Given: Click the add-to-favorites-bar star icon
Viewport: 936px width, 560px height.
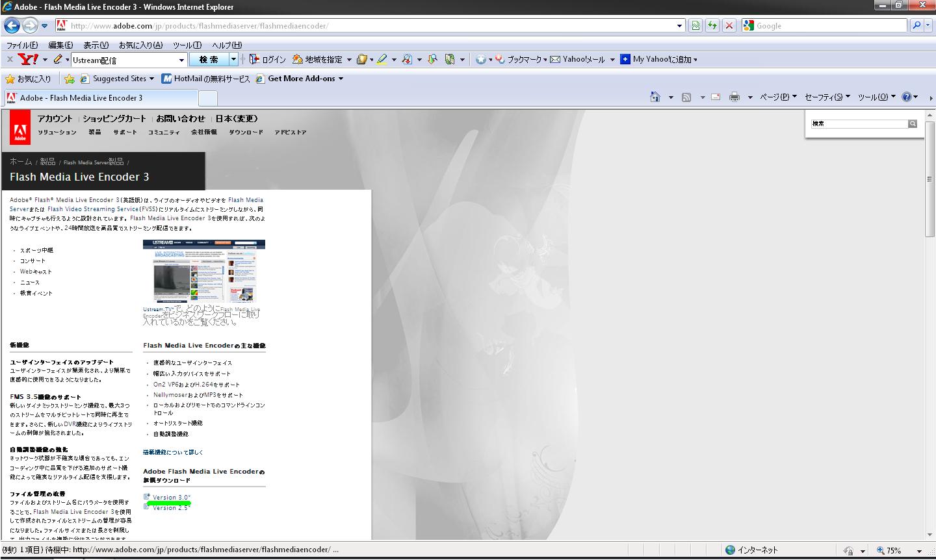Looking at the screenshot, I should click(70, 79).
